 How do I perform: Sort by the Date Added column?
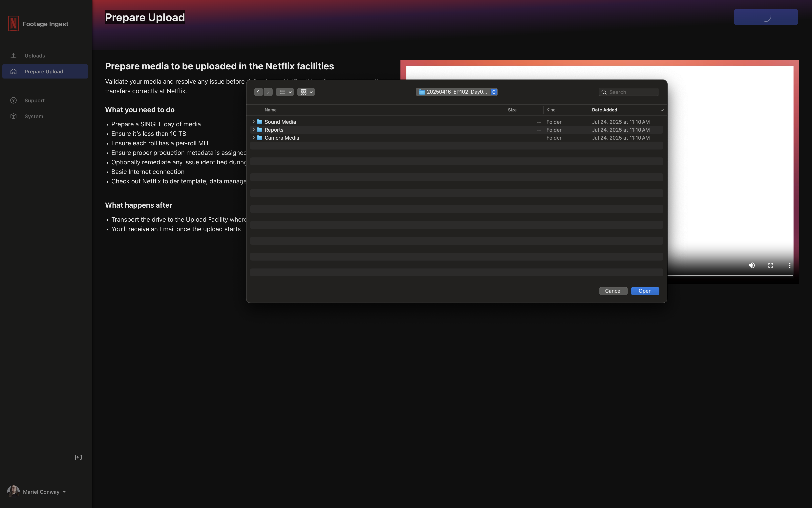tap(604, 110)
